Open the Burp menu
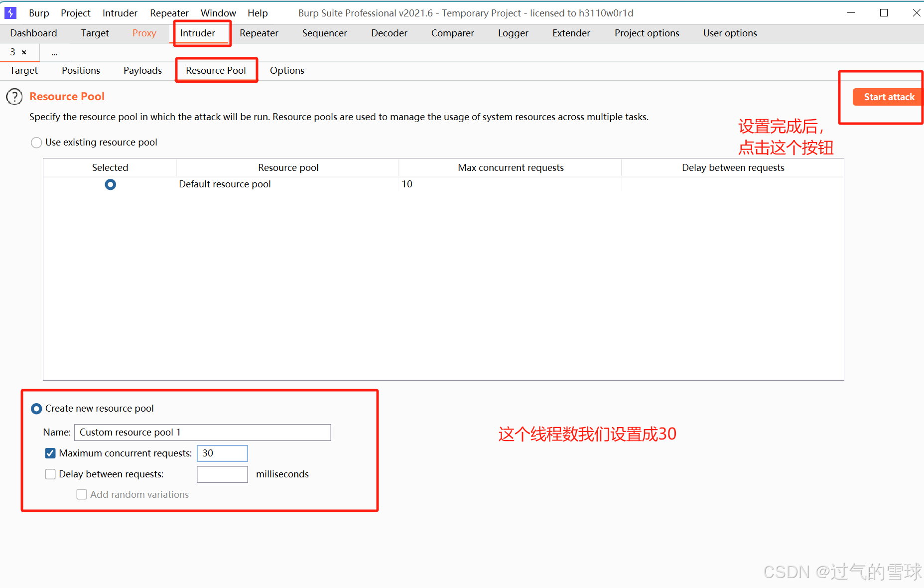 pos(38,12)
